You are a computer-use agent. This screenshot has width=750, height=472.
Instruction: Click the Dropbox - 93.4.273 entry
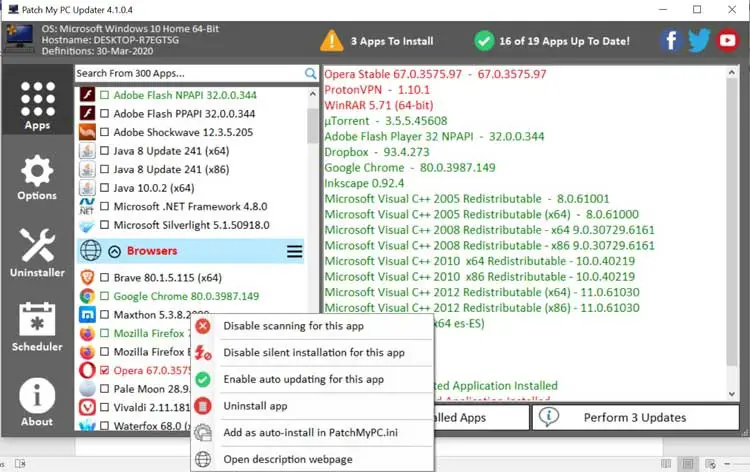point(377,152)
